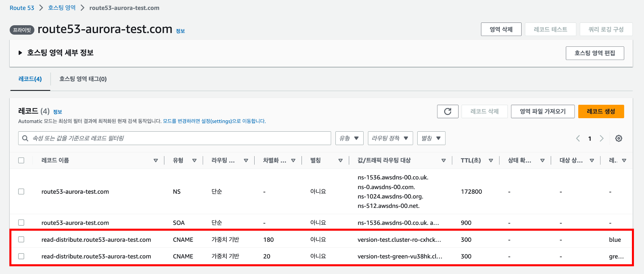Viewport: 644px width, 274px height.
Task: Sort by 레코드 이름 column arrow
Action: tap(156, 161)
